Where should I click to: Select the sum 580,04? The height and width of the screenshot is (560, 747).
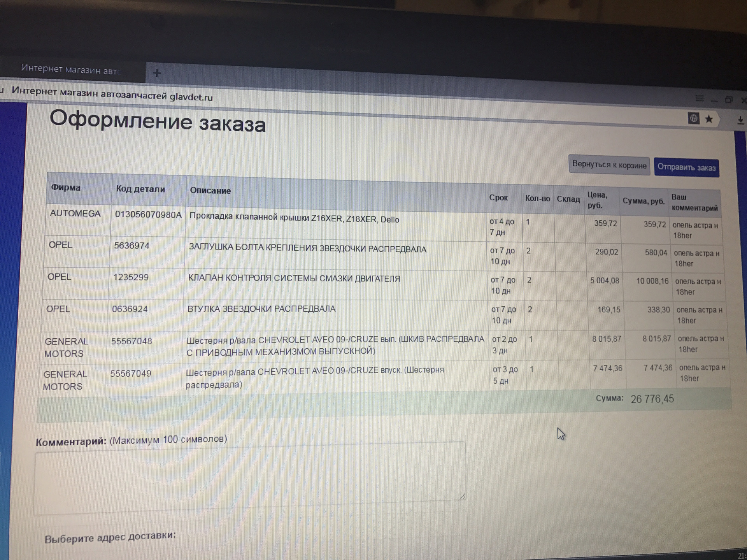(656, 253)
